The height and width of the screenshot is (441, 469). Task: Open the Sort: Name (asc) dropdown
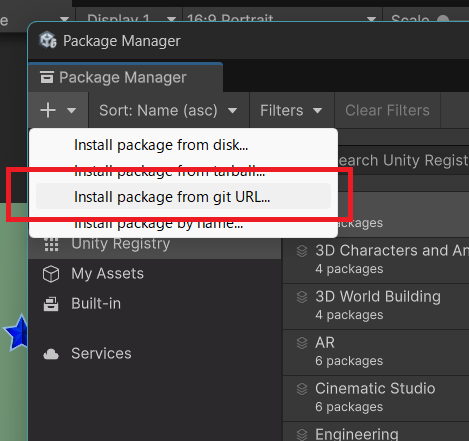coord(169,110)
